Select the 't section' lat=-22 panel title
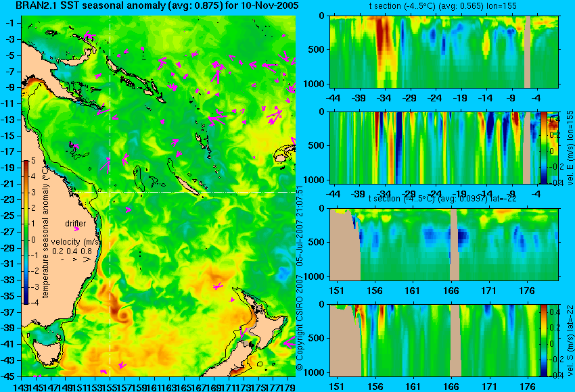This screenshot has width=575, height=392. click(x=442, y=199)
